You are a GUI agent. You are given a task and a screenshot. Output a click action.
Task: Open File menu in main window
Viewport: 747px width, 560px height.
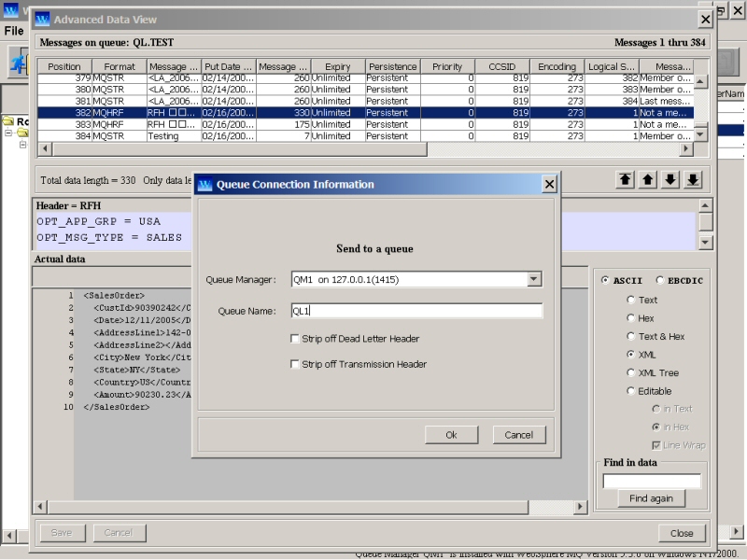14,31
